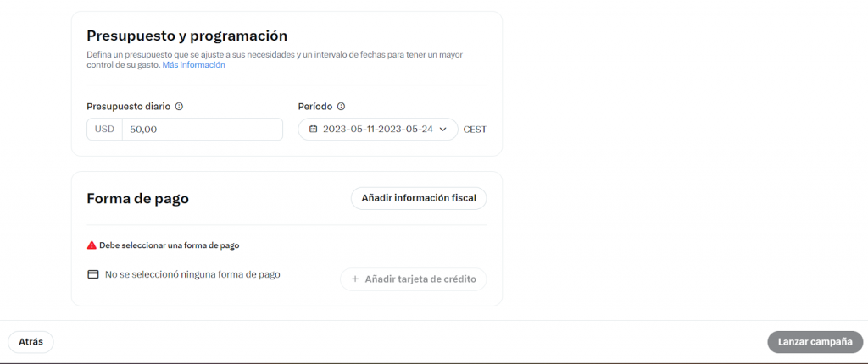Click the Presupuesto diario label
This screenshot has width=868, height=364.
pyautogui.click(x=129, y=107)
